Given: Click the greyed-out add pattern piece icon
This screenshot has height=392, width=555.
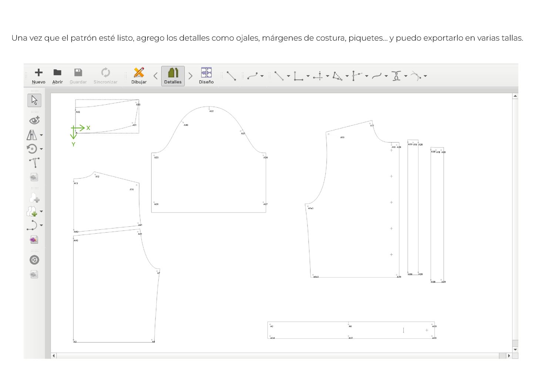Looking at the screenshot, I should pos(34,197).
